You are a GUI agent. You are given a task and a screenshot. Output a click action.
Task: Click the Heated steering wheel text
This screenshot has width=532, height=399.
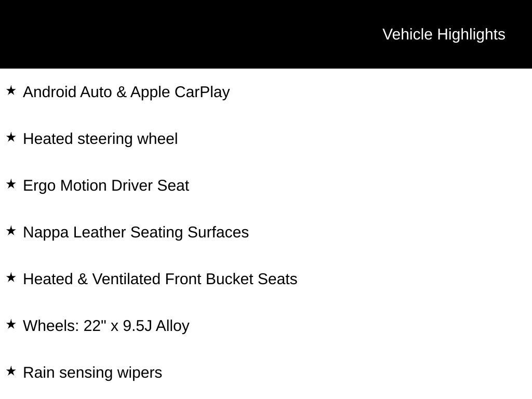[100, 139]
